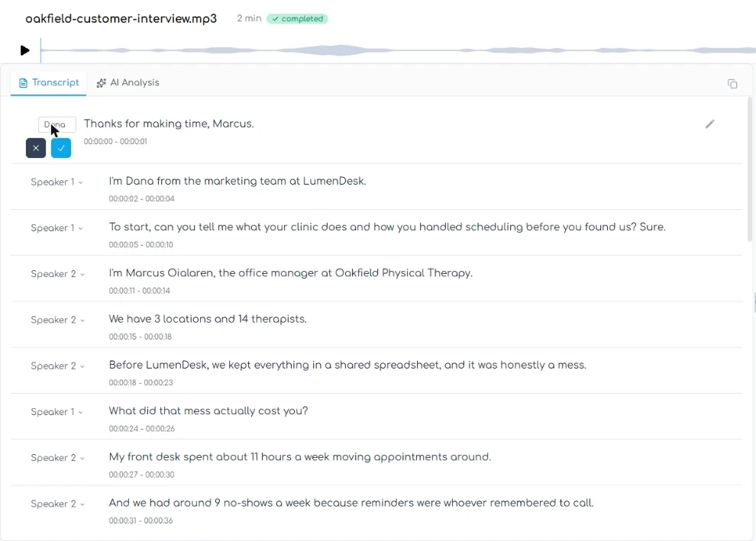Select the Transcript tab
The width and height of the screenshot is (756, 541).
click(49, 83)
